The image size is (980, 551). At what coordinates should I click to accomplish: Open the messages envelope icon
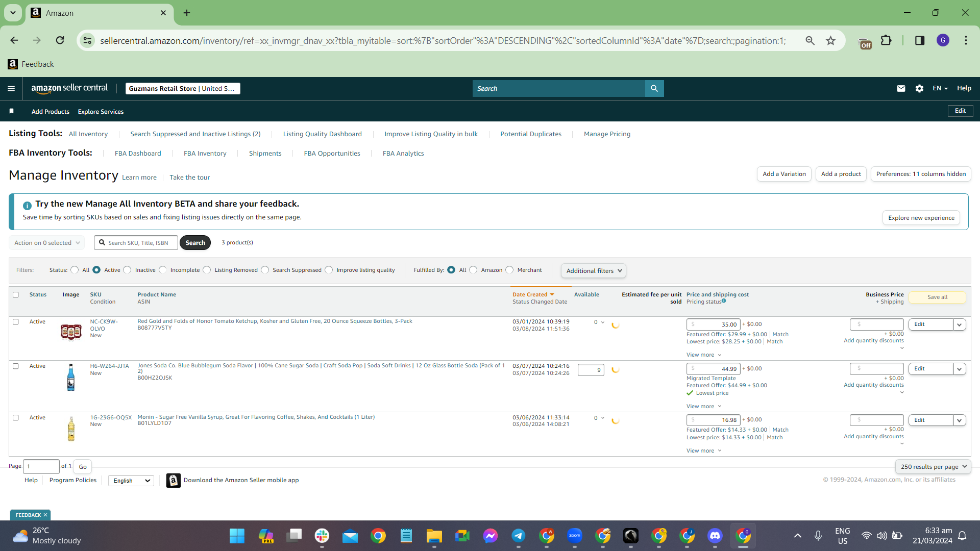pos(901,88)
